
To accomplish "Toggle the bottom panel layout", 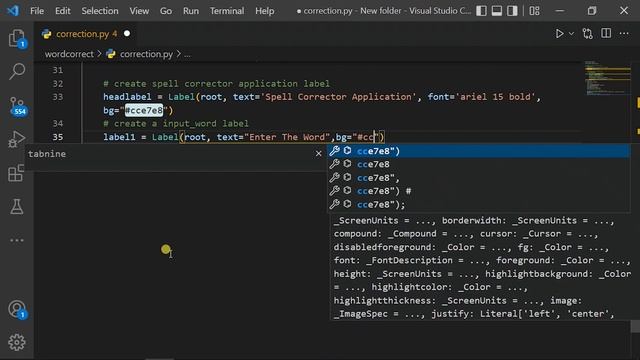I will (x=497, y=11).
